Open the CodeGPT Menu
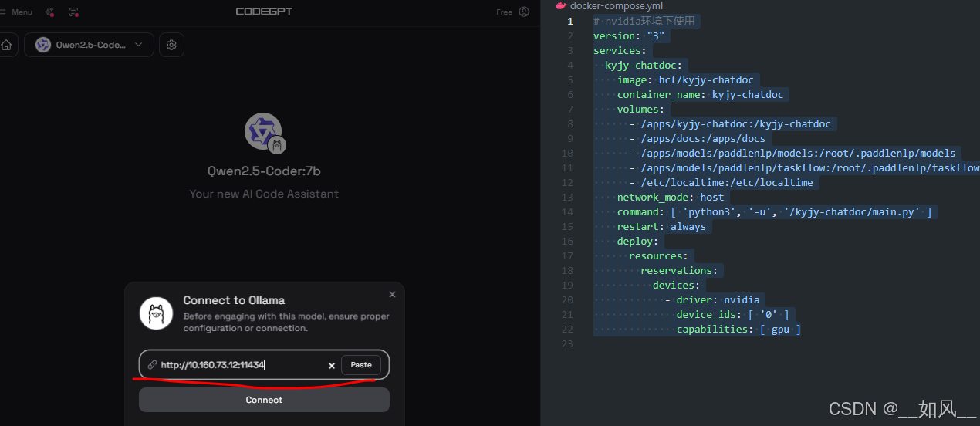 point(16,12)
